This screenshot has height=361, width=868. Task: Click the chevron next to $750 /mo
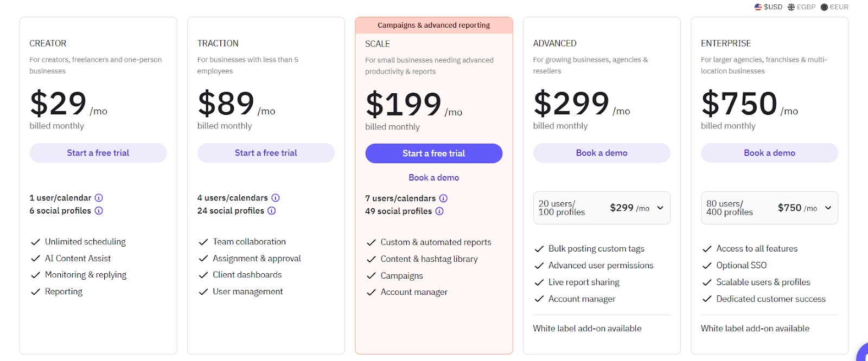[x=828, y=208]
